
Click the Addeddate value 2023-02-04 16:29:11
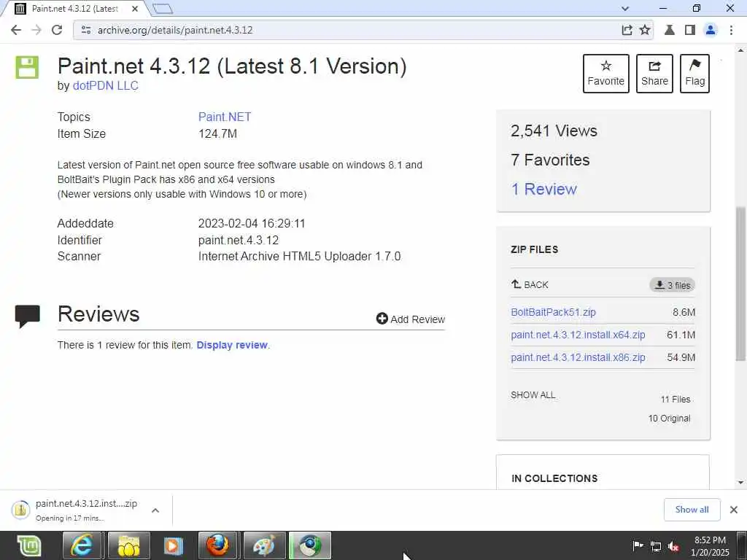point(252,224)
